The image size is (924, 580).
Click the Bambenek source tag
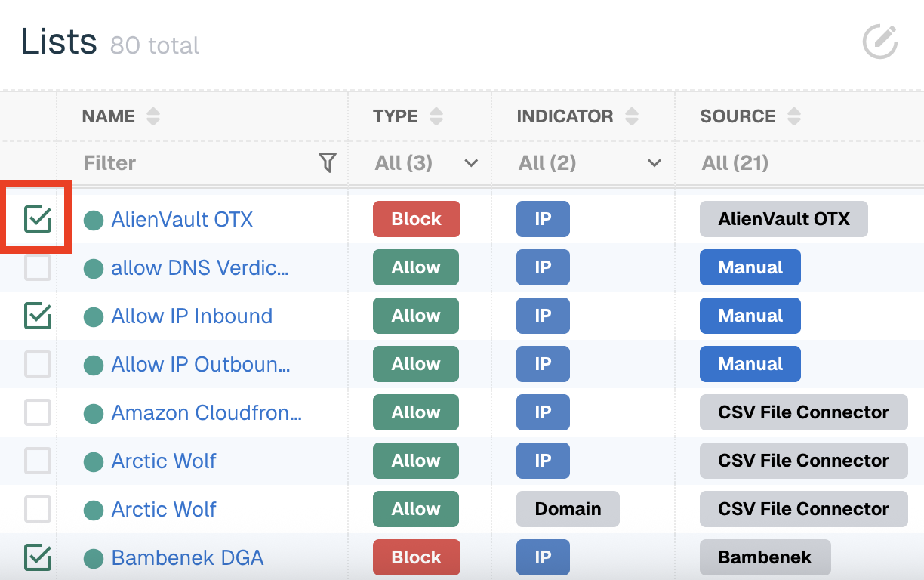pyautogui.click(x=765, y=557)
